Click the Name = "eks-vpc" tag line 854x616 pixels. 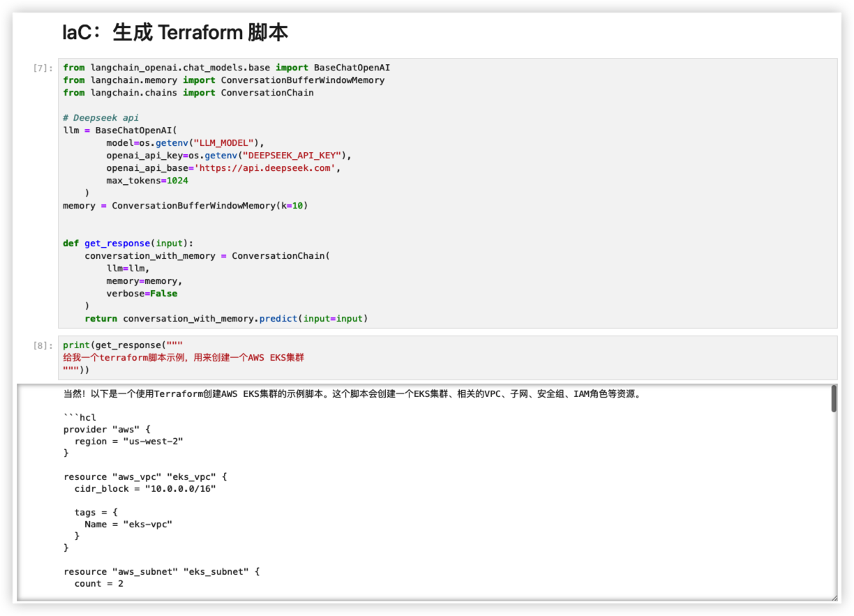click(128, 525)
